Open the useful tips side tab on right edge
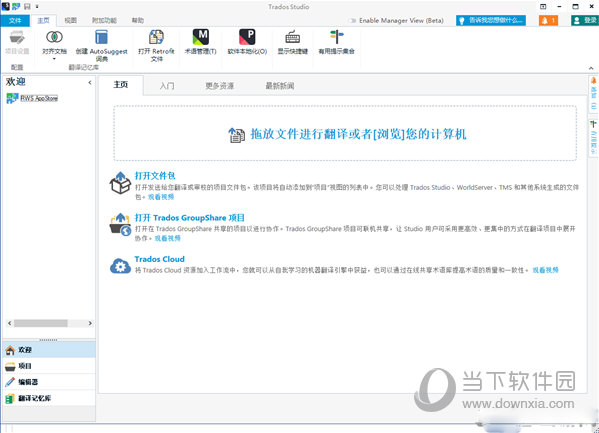 click(593, 138)
